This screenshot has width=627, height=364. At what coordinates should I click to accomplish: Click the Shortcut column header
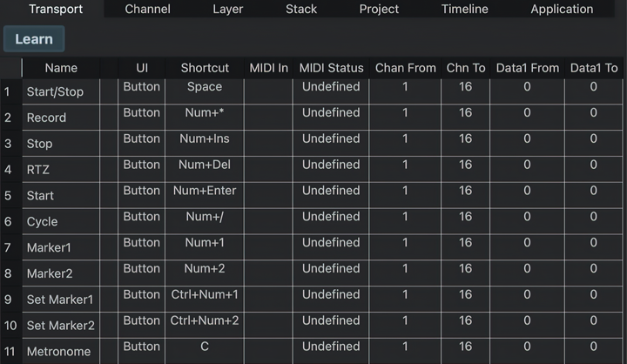pyautogui.click(x=205, y=68)
